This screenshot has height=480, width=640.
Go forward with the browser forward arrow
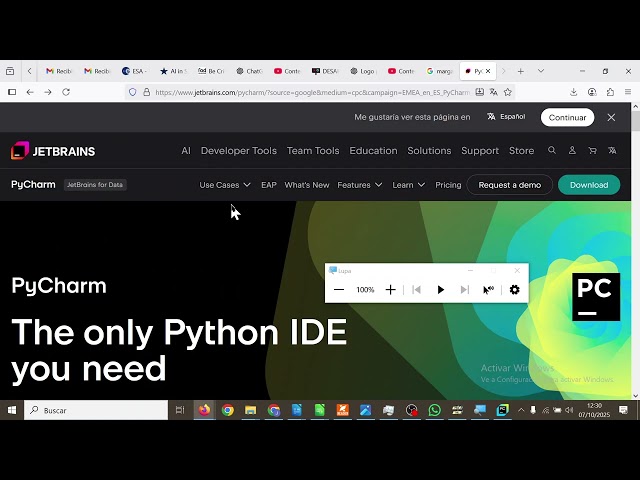point(48,92)
